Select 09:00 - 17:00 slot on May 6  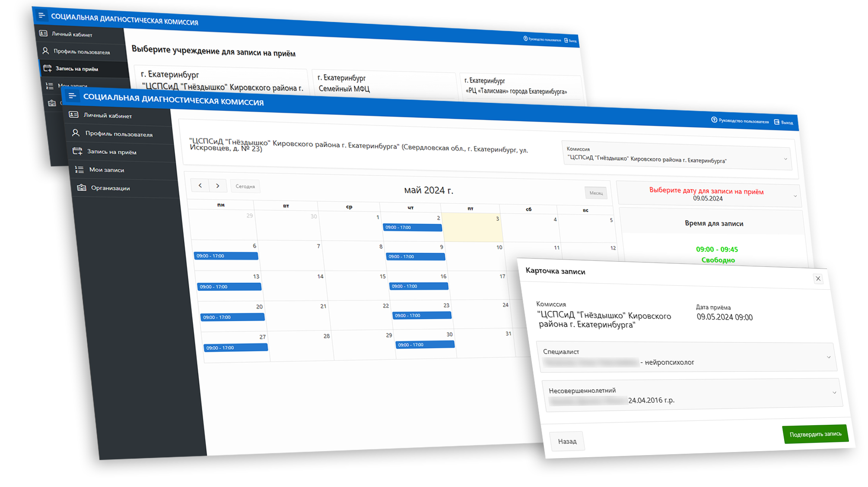click(x=226, y=256)
